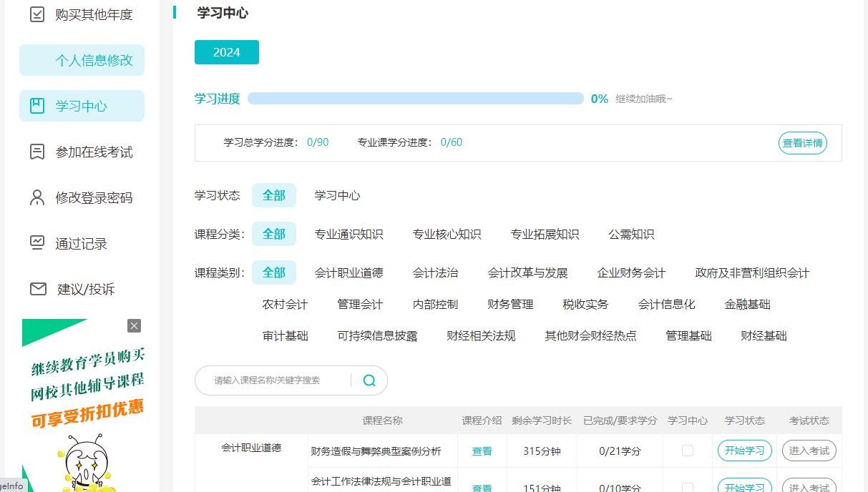Switch to the 2024 year tab
This screenshot has width=868, height=492.
(x=226, y=51)
